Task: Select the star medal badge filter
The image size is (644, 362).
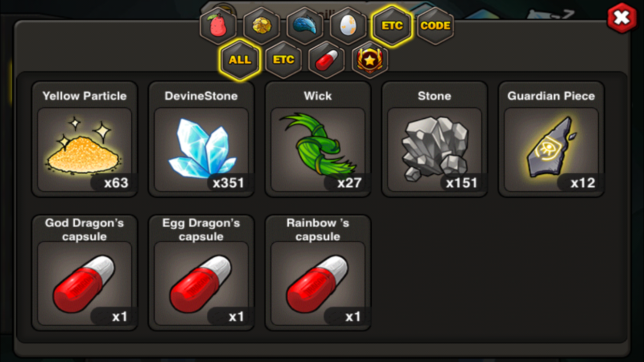Action: 370,60
